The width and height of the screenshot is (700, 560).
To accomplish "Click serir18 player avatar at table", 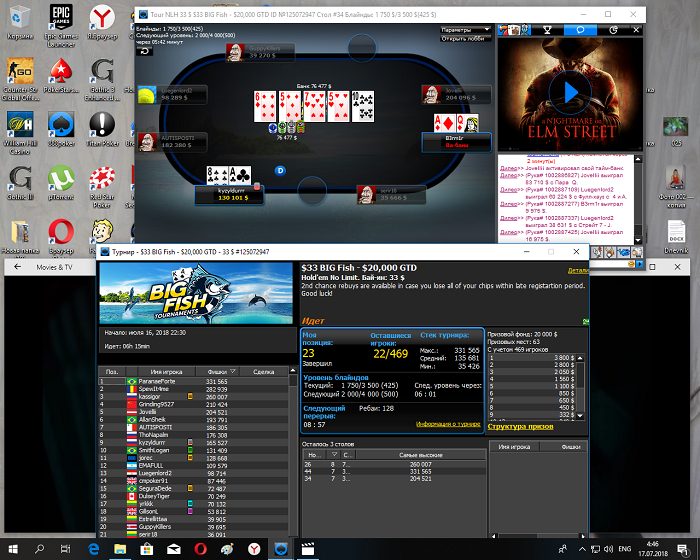I will click(x=366, y=195).
